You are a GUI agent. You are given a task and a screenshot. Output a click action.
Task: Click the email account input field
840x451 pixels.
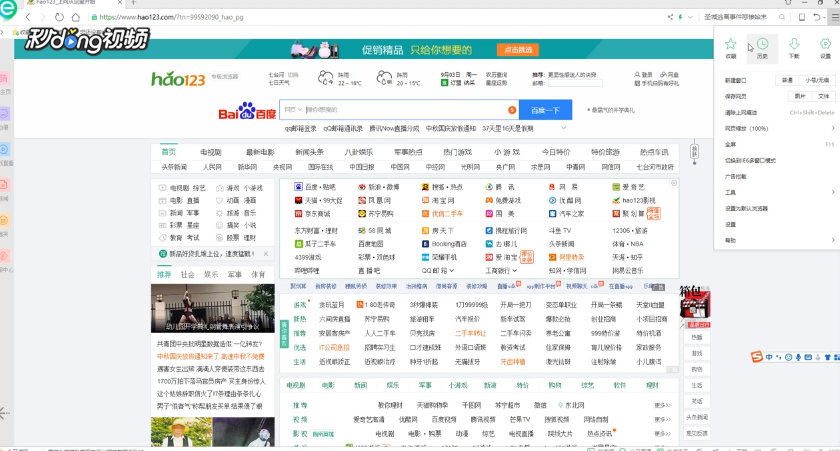575,83
